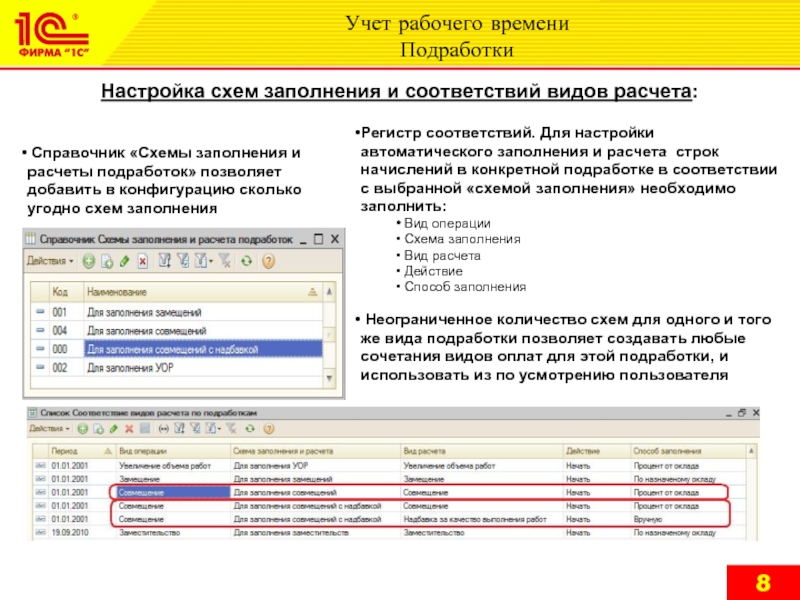The width and height of the screenshot is (800, 600).
Task: Click grey table icon after Delete in Список toolbar
Action: [145, 429]
